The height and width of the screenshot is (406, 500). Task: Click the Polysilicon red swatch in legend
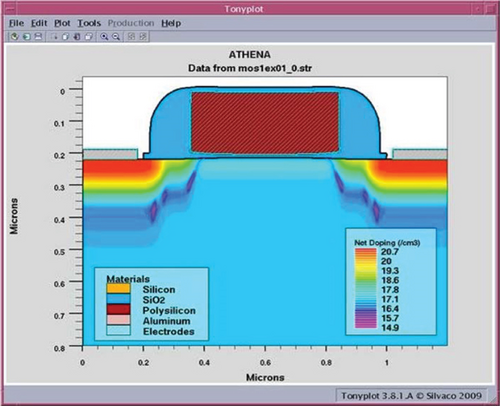118,309
